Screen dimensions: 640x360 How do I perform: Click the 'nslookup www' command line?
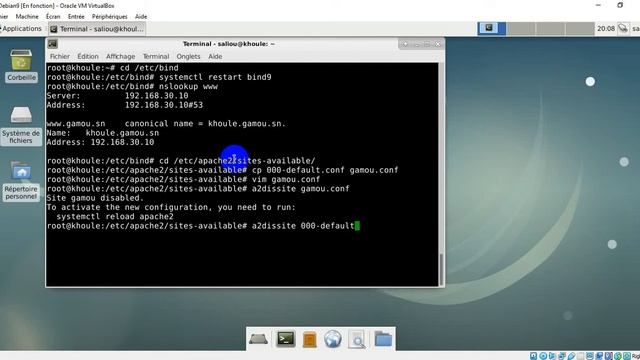coord(132,87)
